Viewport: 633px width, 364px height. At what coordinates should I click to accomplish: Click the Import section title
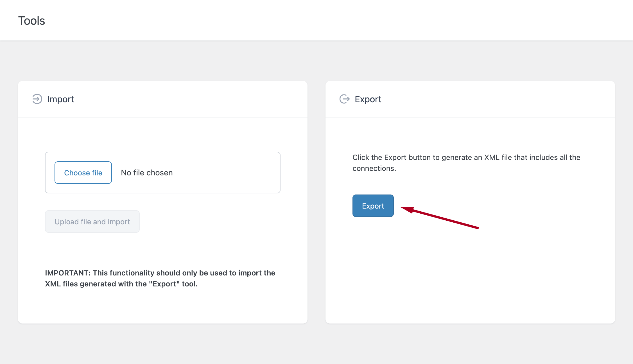[x=61, y=99]
